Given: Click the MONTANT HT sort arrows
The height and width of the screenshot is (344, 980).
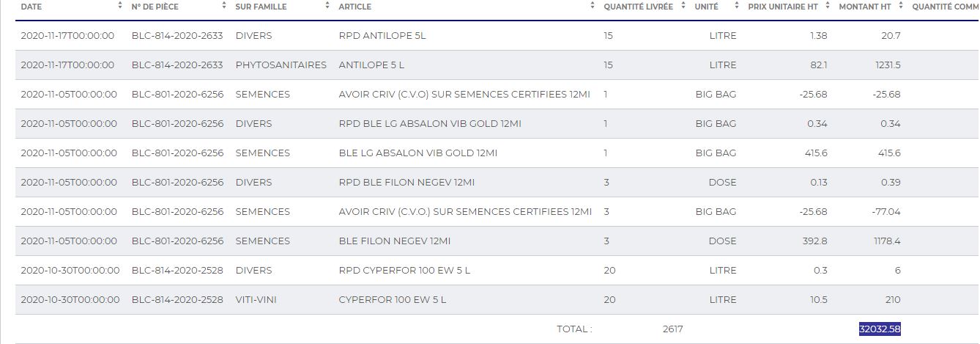Looking at the screenshot, I should tap(901, 6).
